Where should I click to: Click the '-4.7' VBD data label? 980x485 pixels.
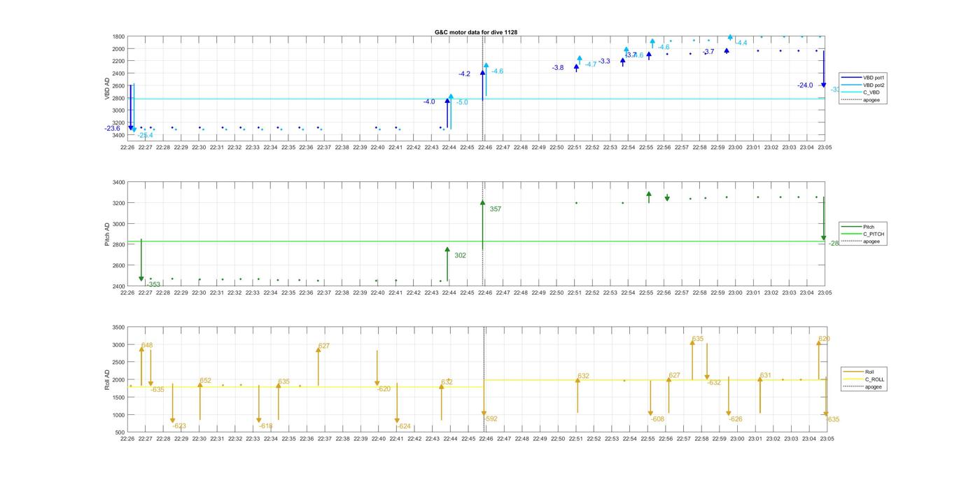coord(591,64)
